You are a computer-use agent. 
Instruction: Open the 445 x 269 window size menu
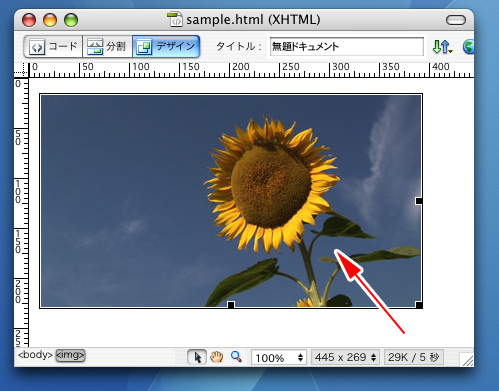pos(346,357)
